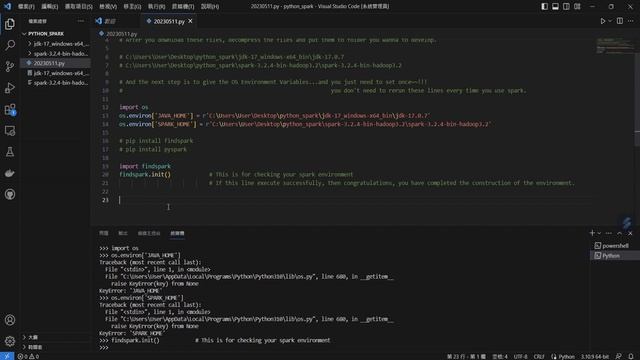The width and height of the screenshot is (640, 360).
Task: Change CRLF line ending in status bar
Action: (x=539, y=356)
